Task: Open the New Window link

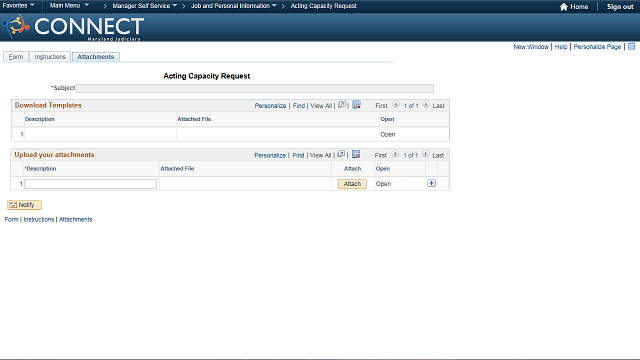Action: point(531,47)
